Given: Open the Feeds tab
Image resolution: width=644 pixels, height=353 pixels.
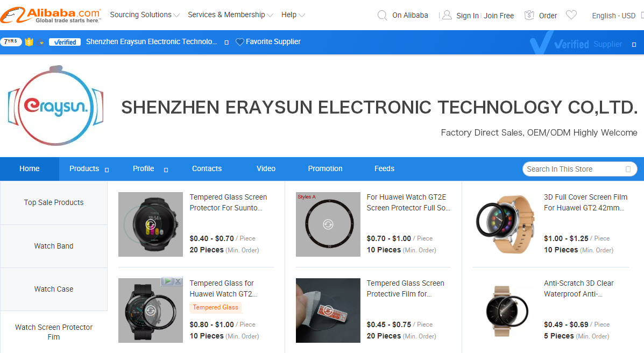Looking at the screenshot, I should tap(384, 169).
